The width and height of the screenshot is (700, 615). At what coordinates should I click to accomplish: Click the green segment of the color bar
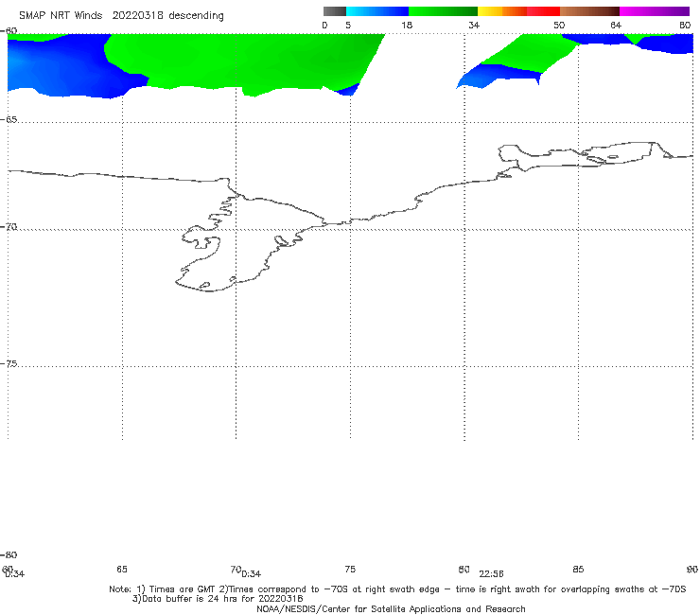[x=443, y=11]
